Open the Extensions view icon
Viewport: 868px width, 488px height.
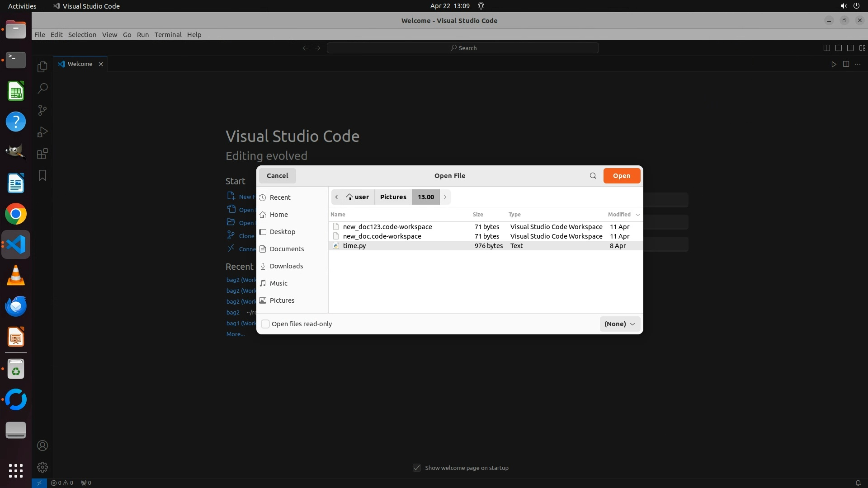(x=42, y=154)
